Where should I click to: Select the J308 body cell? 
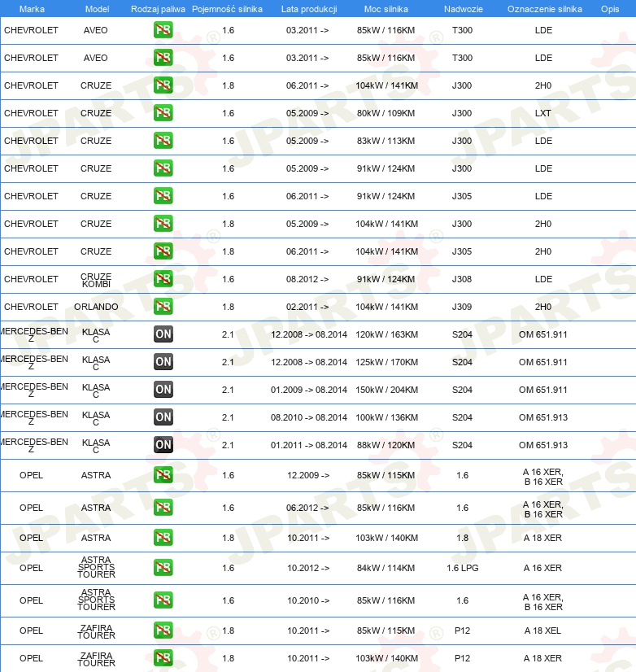click(x=462, y=279)
